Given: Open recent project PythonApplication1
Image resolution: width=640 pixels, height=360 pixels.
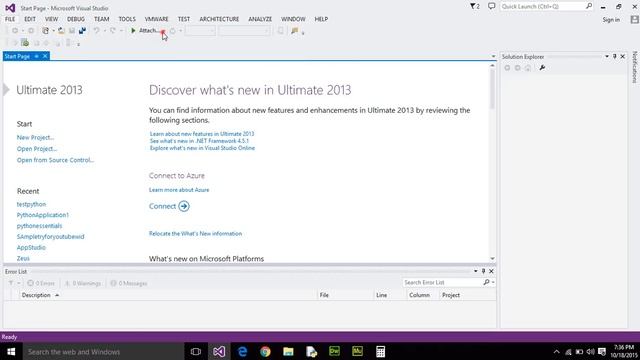Looking at the screenshot, I should point(43,215).
